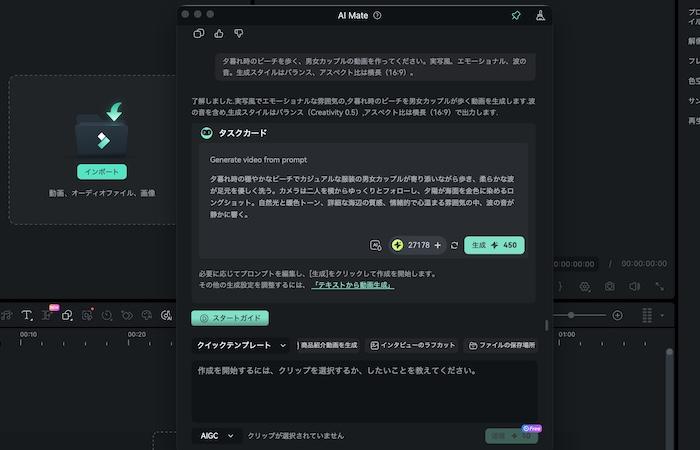The image size is (700, 450).
Task: Add more credits with the plus icon
Action: pos(438,245)
